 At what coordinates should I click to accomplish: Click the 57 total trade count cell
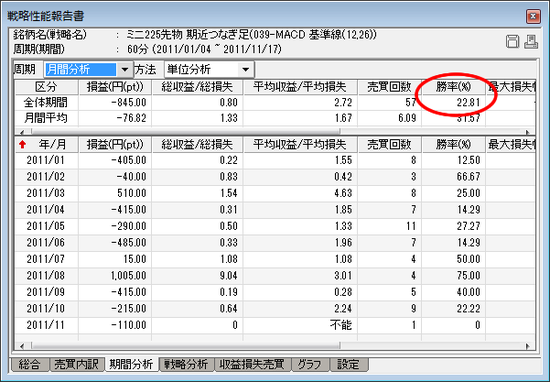click(x=389, y=102)
